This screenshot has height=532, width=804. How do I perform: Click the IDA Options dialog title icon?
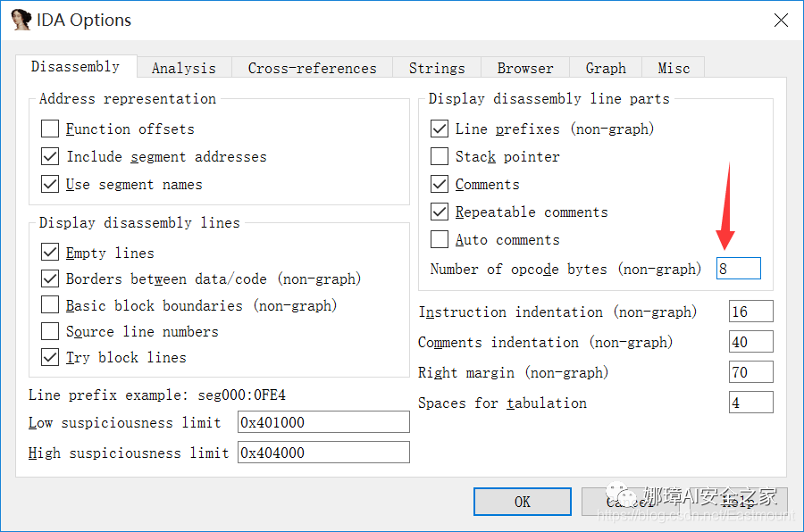coord(21,20)
